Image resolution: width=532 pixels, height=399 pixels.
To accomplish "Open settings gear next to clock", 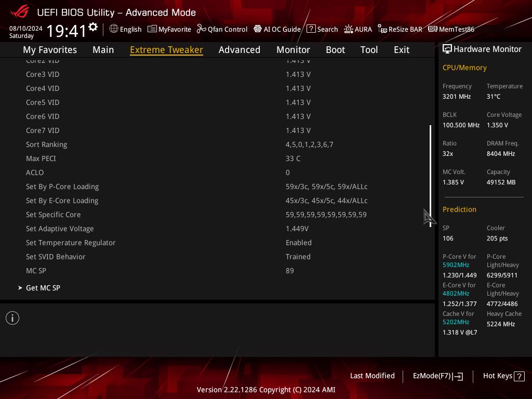I will tap(93, 27).
